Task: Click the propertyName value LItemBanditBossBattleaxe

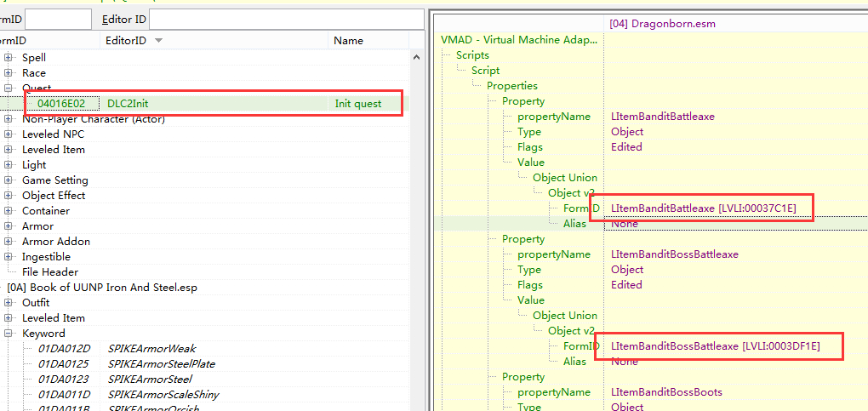Action: tap(675, 254)
